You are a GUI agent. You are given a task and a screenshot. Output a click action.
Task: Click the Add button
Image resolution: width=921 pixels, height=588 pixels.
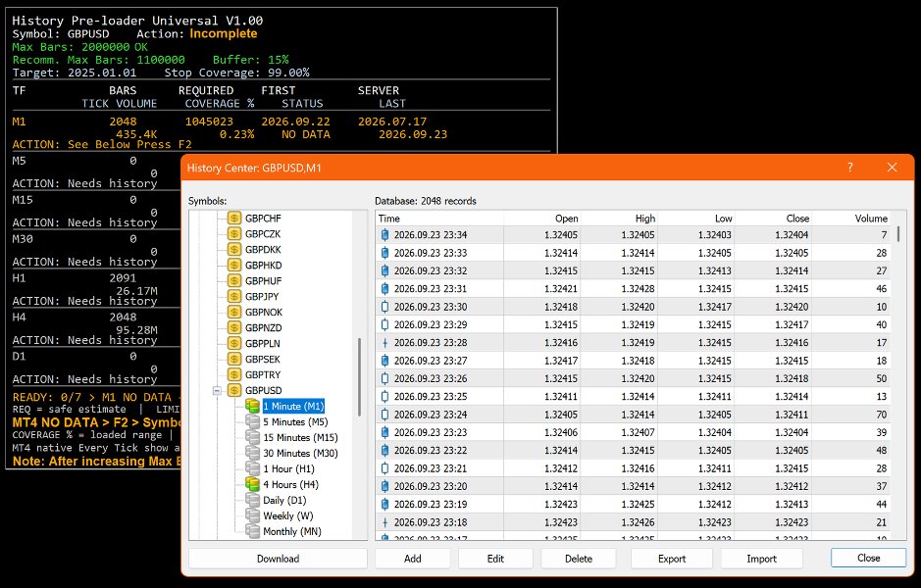pos(412,559)
